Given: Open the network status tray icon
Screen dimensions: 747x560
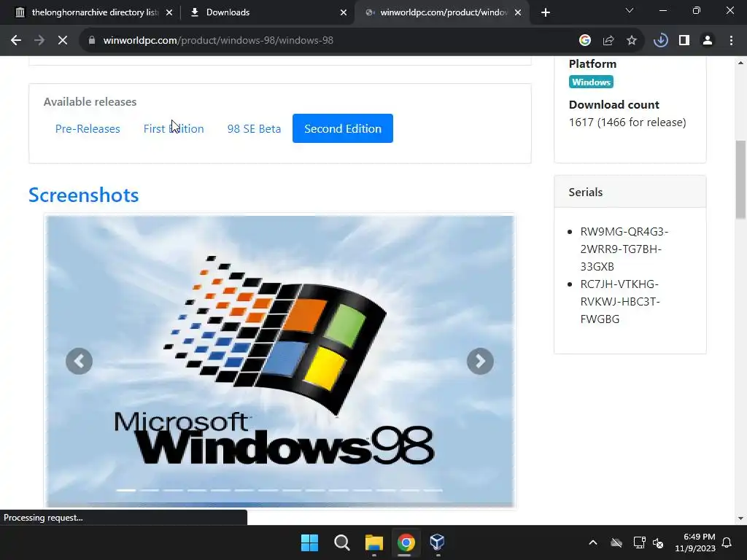Looking at the screenshot, I should (639, 542).
